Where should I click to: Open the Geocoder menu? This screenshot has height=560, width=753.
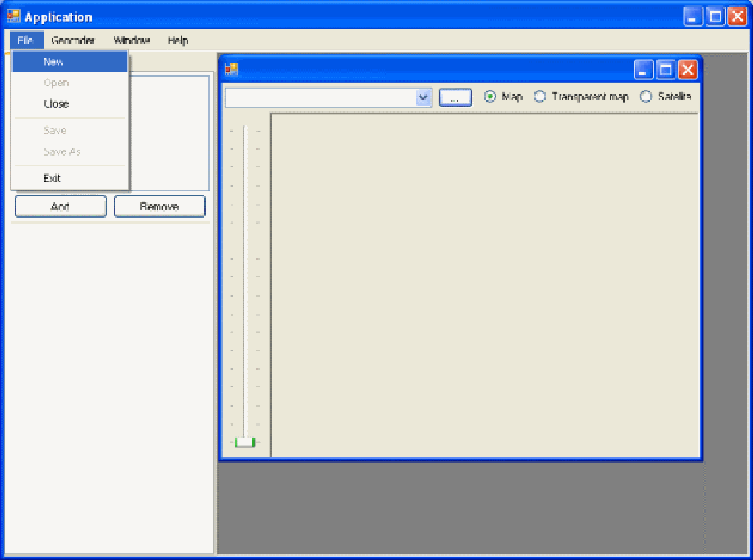coord(73,41)
